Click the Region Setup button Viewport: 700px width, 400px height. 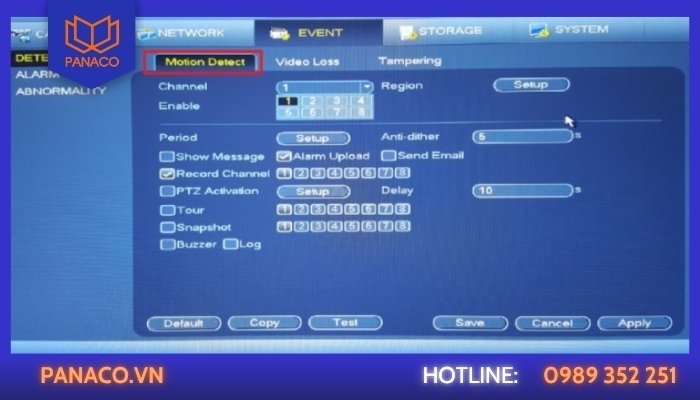pos(531,85)
